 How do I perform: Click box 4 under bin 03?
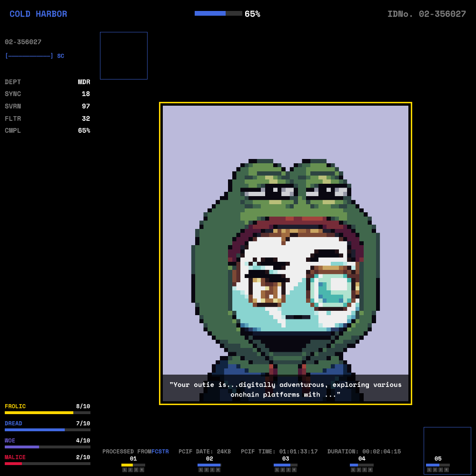click(x=294, y=470)
